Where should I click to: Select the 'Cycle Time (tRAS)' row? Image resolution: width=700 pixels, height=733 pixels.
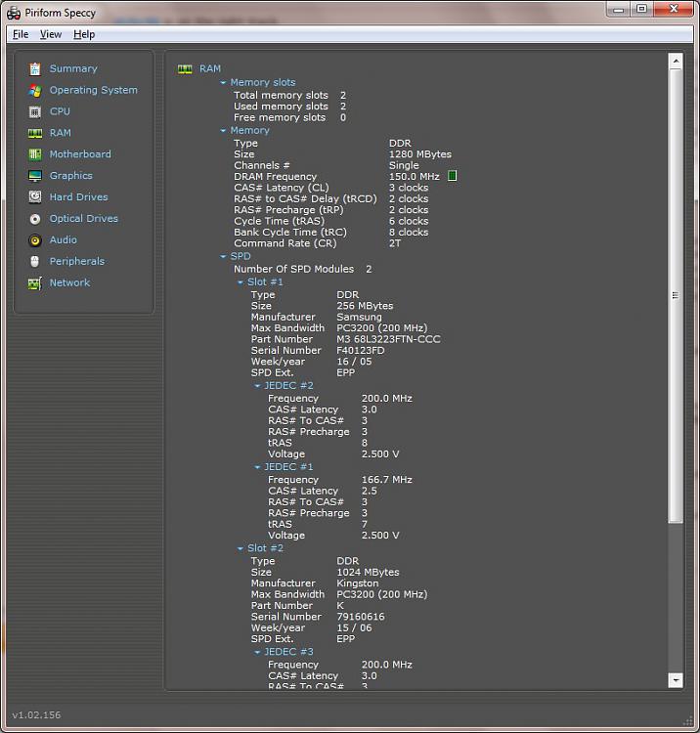[x=331, y=221]
